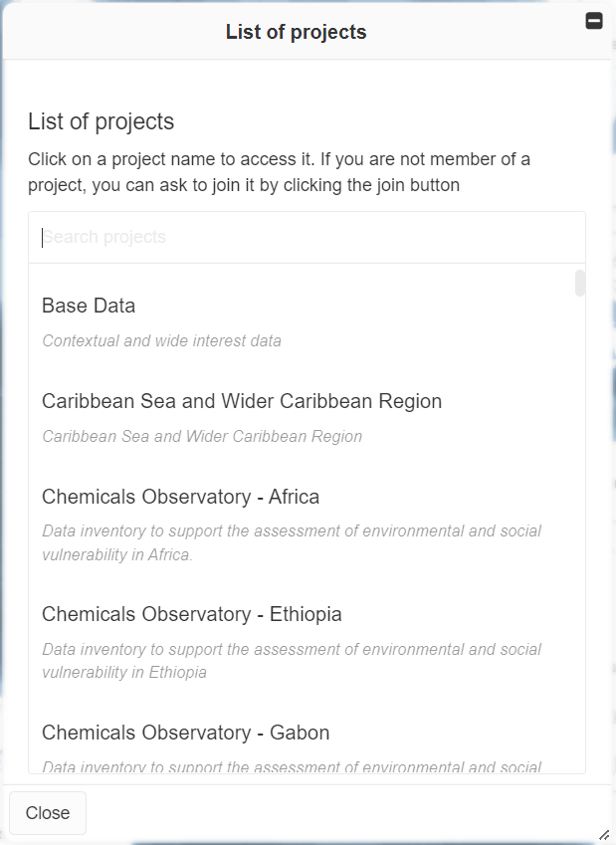
Task: Click the project list scrollbar thumb
Action: [x=580, y=284]
